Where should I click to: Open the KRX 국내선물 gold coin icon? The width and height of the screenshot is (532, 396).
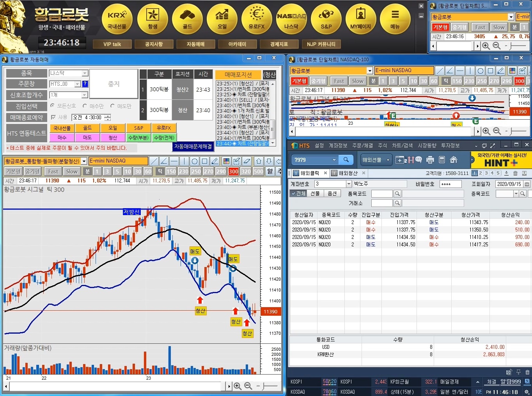tap(117, 19)
